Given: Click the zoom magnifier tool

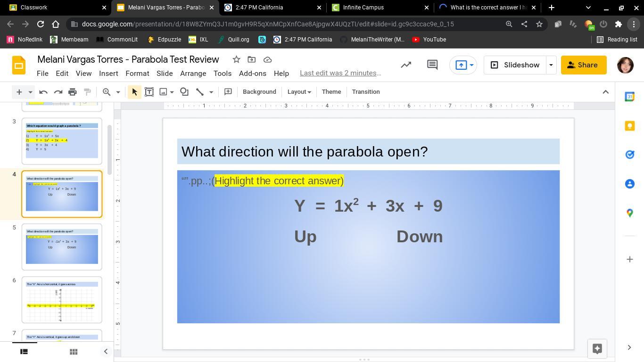Looking at the screenshot, I should (x=107, y=92).
